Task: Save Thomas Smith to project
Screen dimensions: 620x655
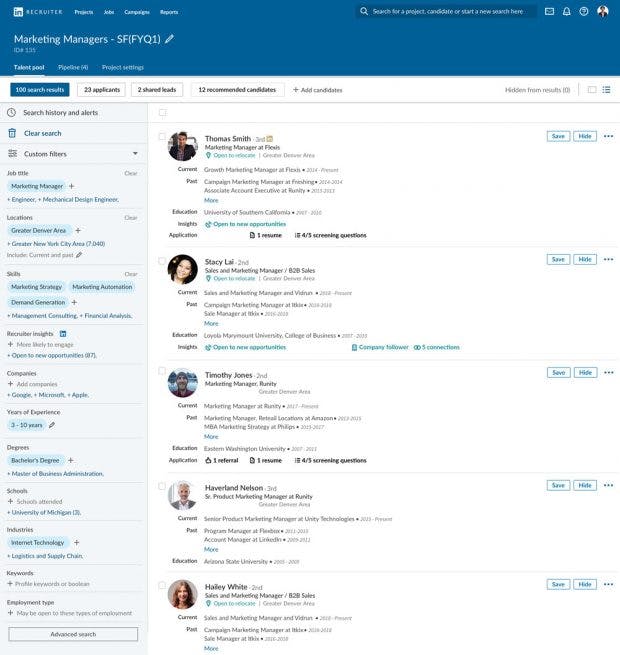Action: click(x=558, y=136)
